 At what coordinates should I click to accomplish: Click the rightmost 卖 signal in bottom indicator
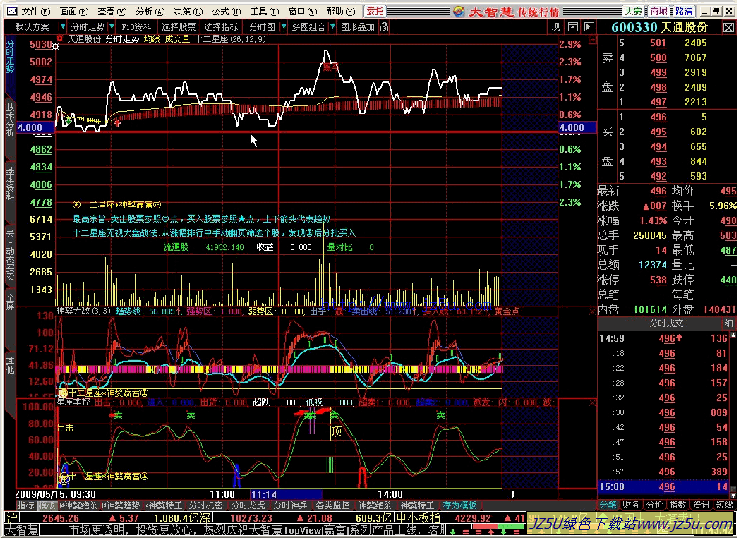(440, 415)
